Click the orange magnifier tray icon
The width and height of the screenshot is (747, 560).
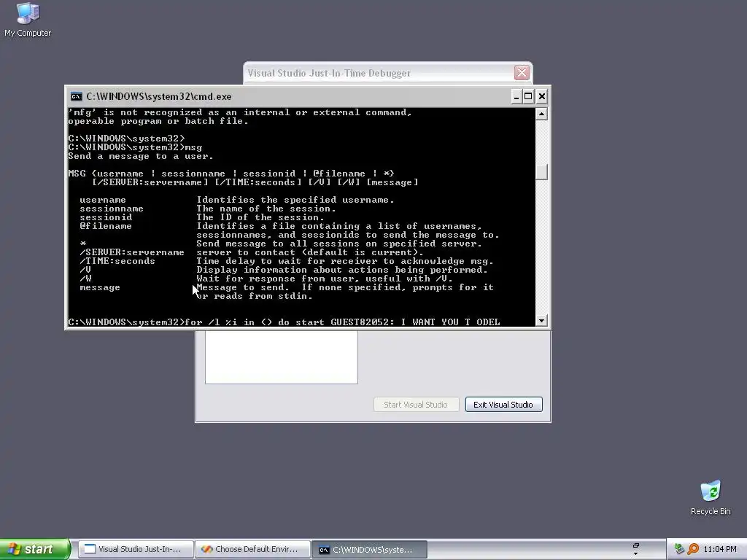(693, 549)
